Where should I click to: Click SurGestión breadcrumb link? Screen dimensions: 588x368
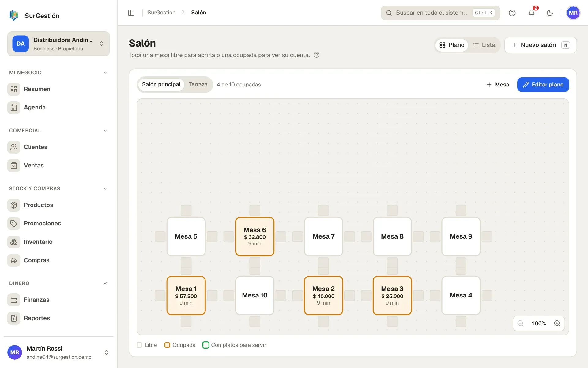tap(161, 13)
